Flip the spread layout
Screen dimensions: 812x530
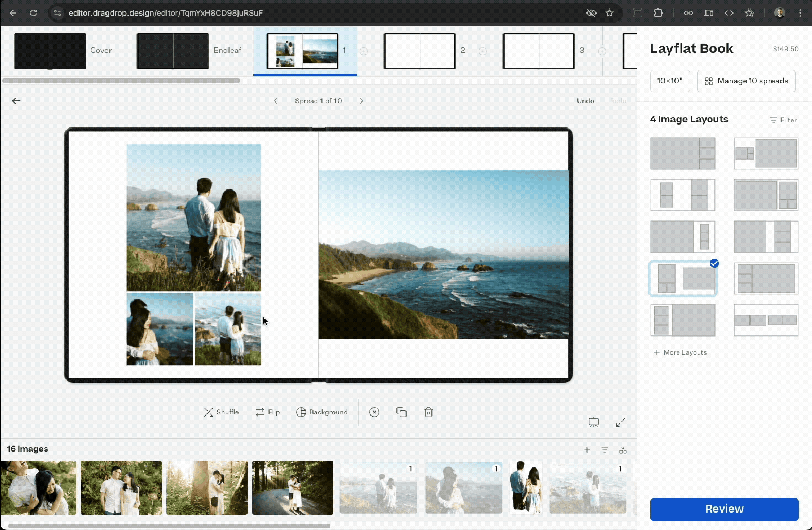tap(267, 412)
